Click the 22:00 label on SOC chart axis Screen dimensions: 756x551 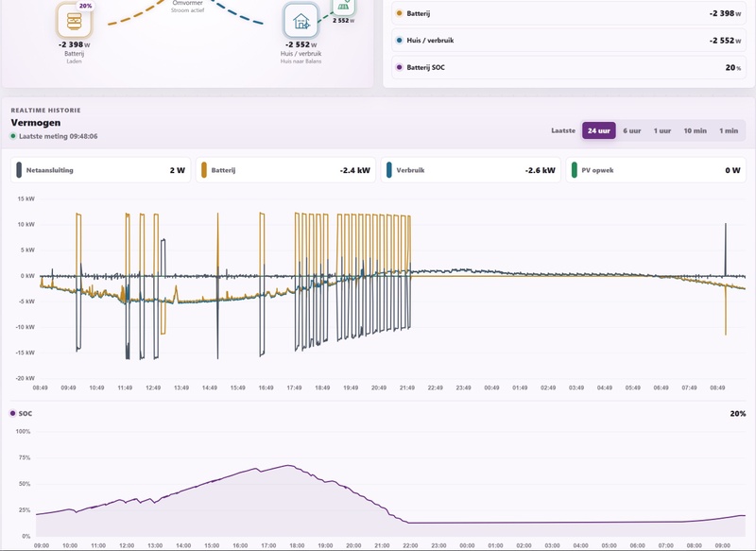410,545
